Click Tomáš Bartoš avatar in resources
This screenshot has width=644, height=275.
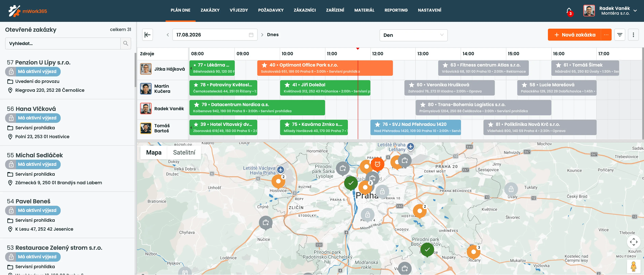146,128
